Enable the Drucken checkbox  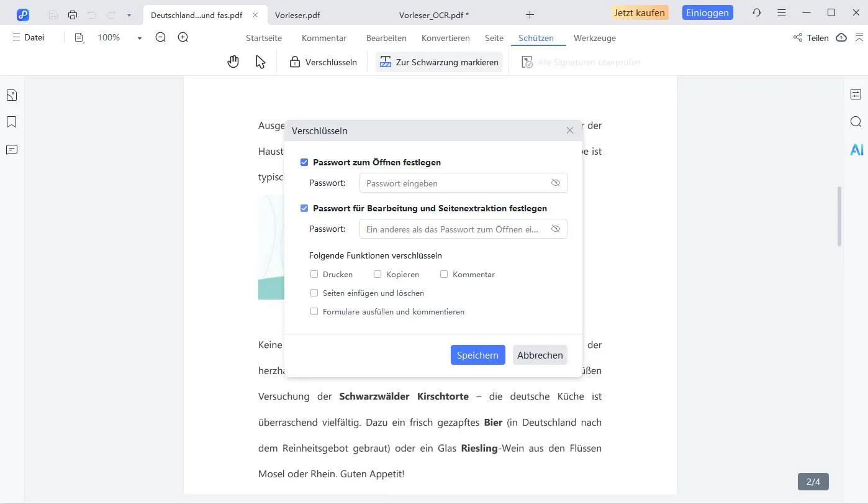(x=314, y=274)
